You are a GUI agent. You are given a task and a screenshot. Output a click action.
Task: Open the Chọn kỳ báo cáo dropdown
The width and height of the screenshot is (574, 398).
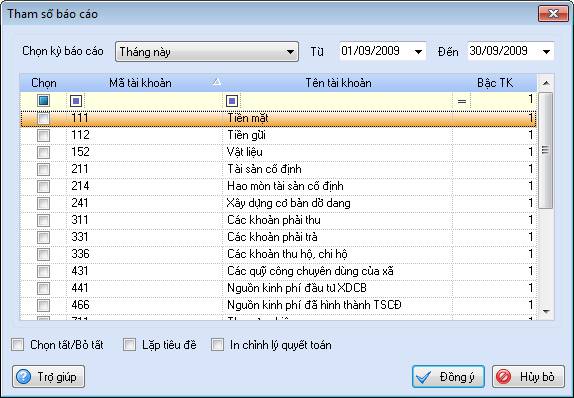[207, 52]
